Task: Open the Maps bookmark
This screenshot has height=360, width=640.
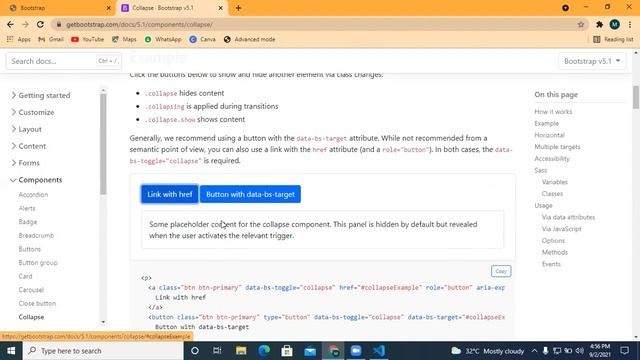Action: click(124, 39)
